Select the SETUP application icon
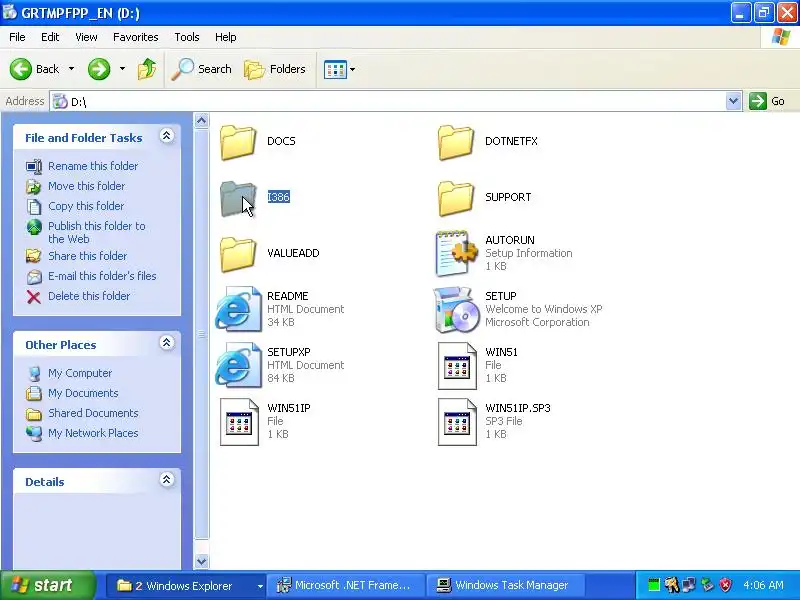 pos(456,310)
